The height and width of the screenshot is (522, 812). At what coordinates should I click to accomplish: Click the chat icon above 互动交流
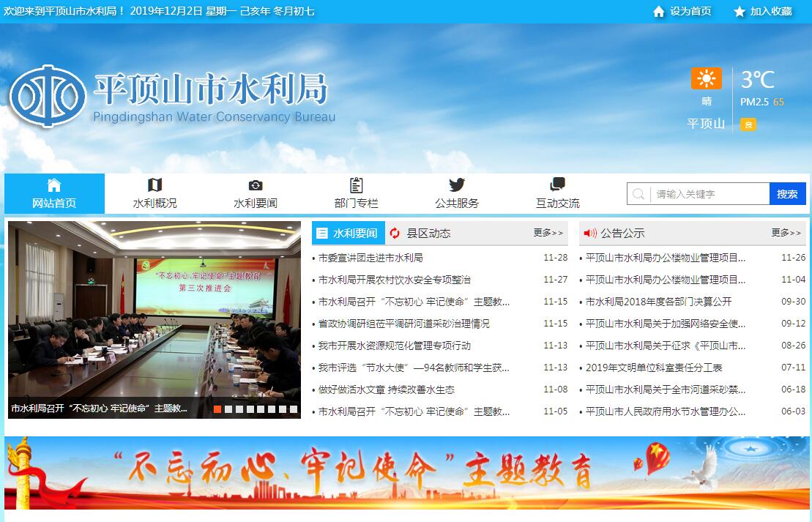[x=557, y=184]
